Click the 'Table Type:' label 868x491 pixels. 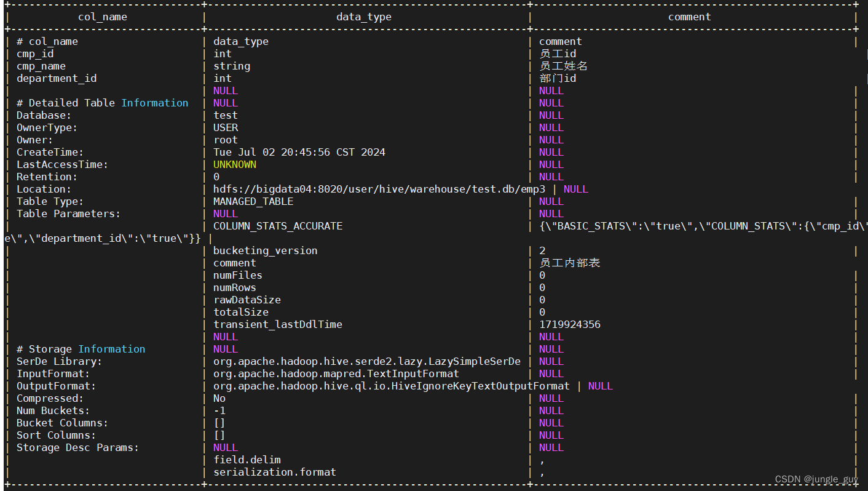coord(50,202)
